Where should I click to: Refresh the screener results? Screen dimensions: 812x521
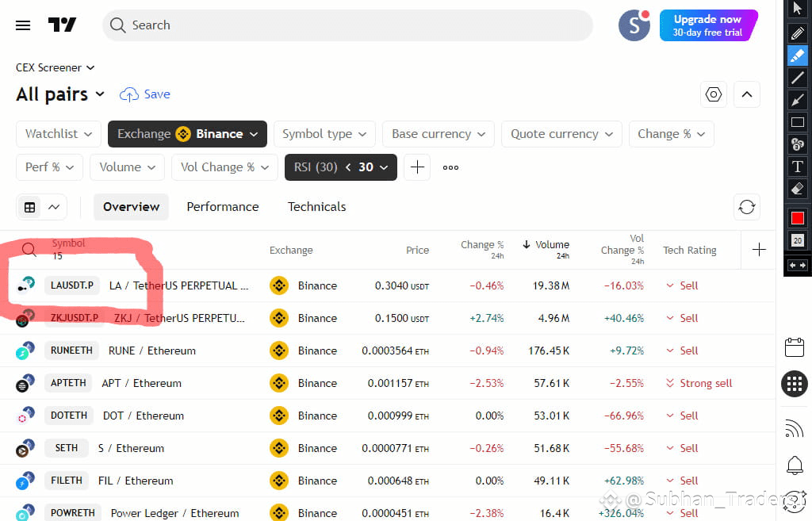[x=747, y=207]
